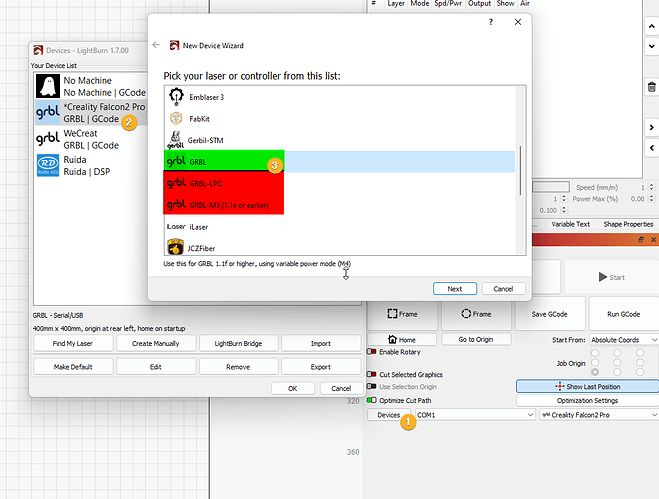Click Go to Origin button
The width and height of the screenshot is (659, 499).
pyautogui.click(x=476, y=339)
